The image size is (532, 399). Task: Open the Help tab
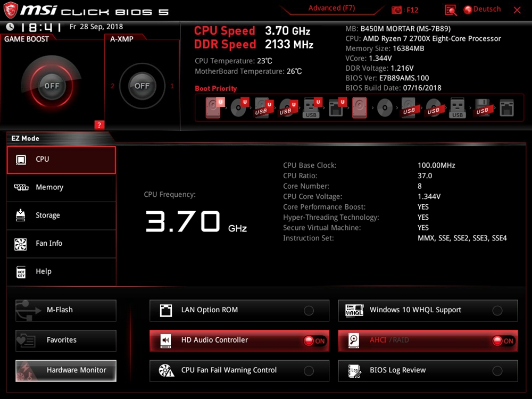(61, 272)
